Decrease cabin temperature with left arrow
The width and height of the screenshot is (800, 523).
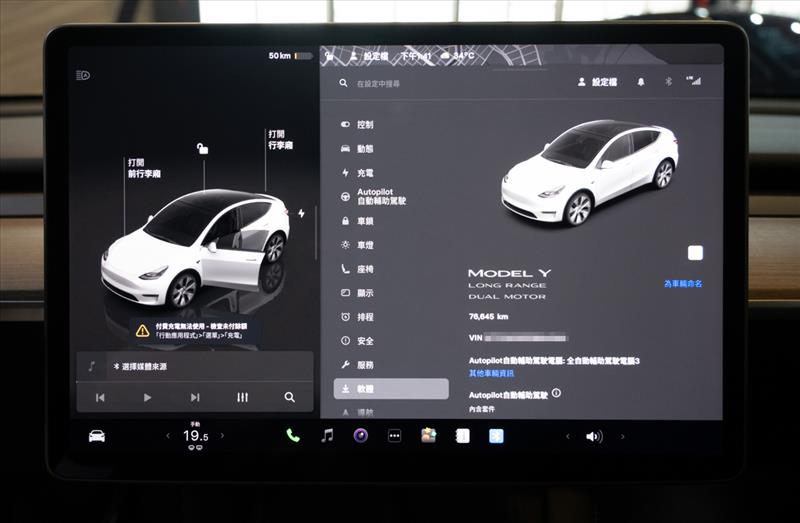(168, 436)
